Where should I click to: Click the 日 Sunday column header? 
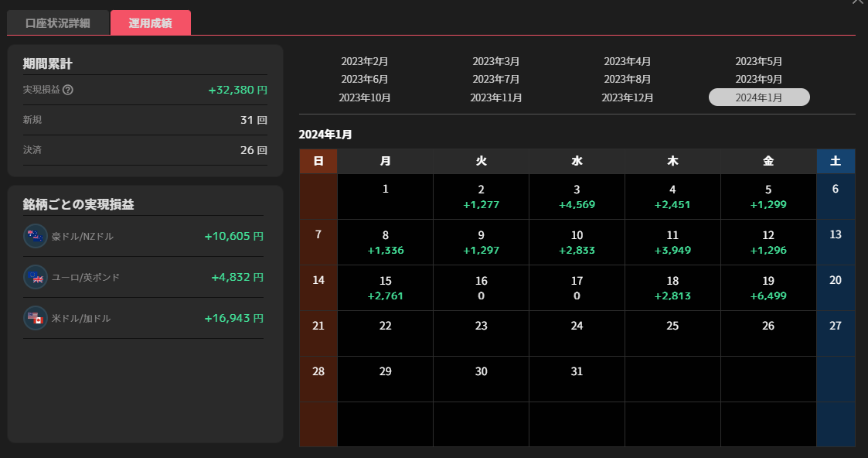tap(318, 161)
